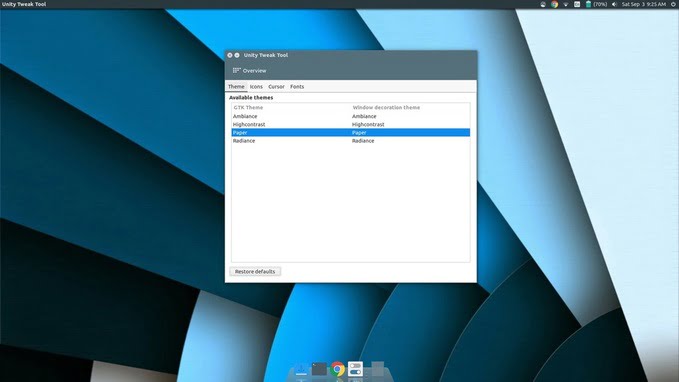Launch Google Chrome from the dock
Screen dimensions: 679x382
pos(337,369)
